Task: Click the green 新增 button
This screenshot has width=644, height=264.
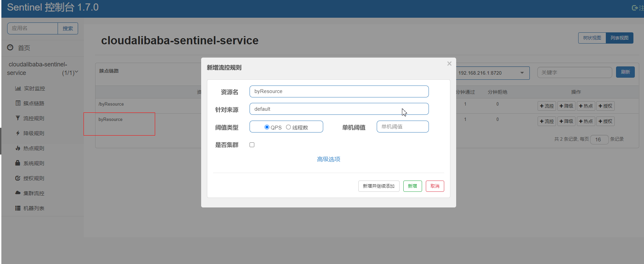Action: pyautogui.click(x=413, y=186)
